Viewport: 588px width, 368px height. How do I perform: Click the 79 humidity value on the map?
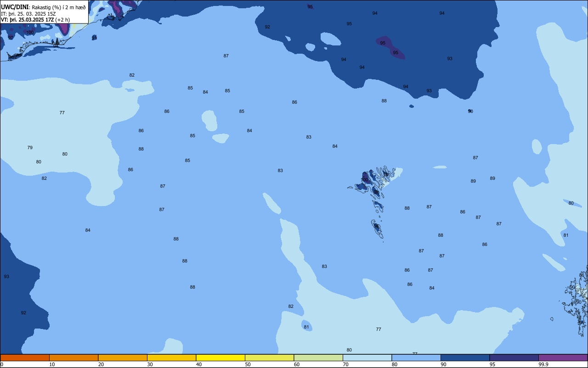[x=30, y=148]
